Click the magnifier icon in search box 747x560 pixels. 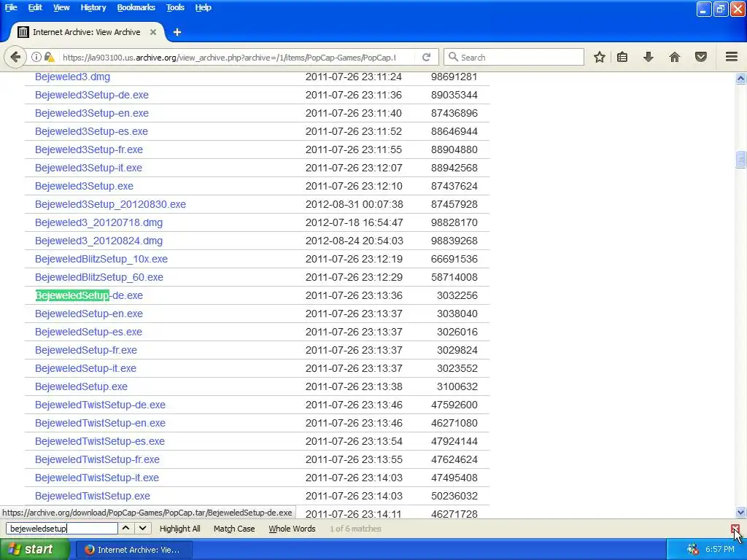(x=454, y=57)
